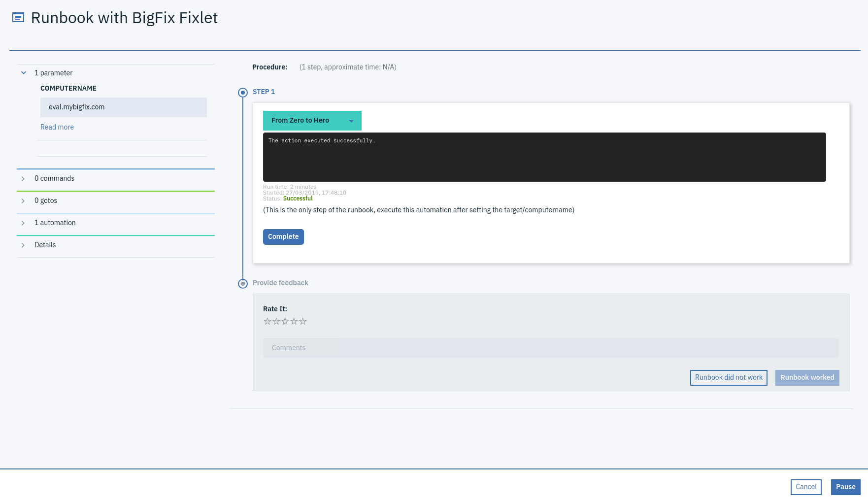Click Runbook did not work button
The image size is (868, 499).
pyautogui.click(x=729, y=377)
